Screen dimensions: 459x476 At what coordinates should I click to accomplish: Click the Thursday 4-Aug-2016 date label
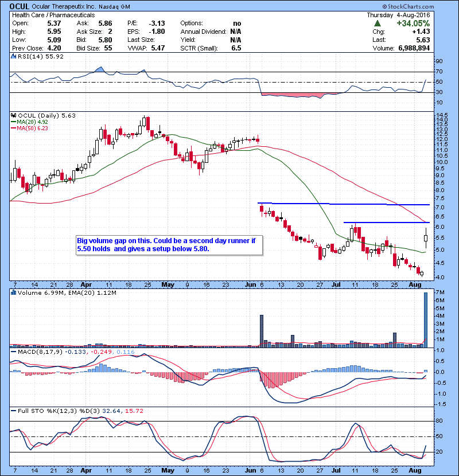point(398,15)
